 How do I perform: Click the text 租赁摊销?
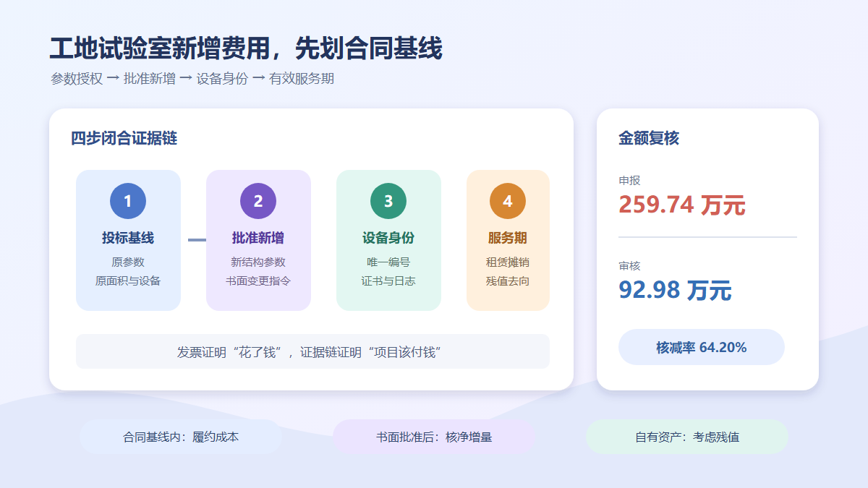tap(508, 262)
